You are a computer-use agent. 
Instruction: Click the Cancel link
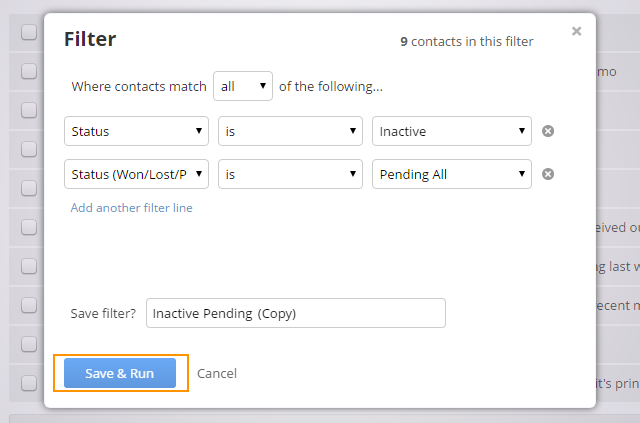click(x=217, y=374)
